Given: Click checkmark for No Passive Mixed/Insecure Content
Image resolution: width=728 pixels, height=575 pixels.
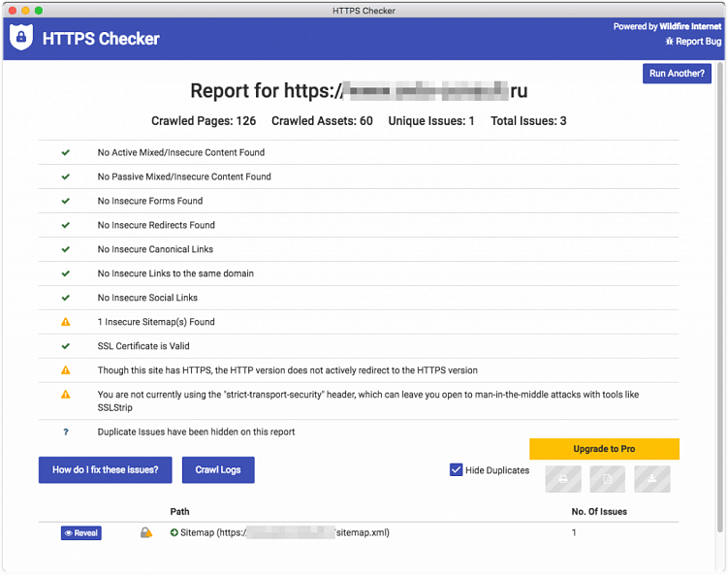Looking at the screenshot, I should (x=66, y=176).
